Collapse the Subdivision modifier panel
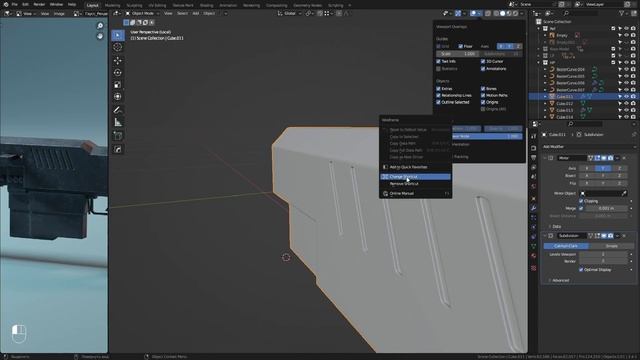Screen dimensions: 640x360 point(545,236)
